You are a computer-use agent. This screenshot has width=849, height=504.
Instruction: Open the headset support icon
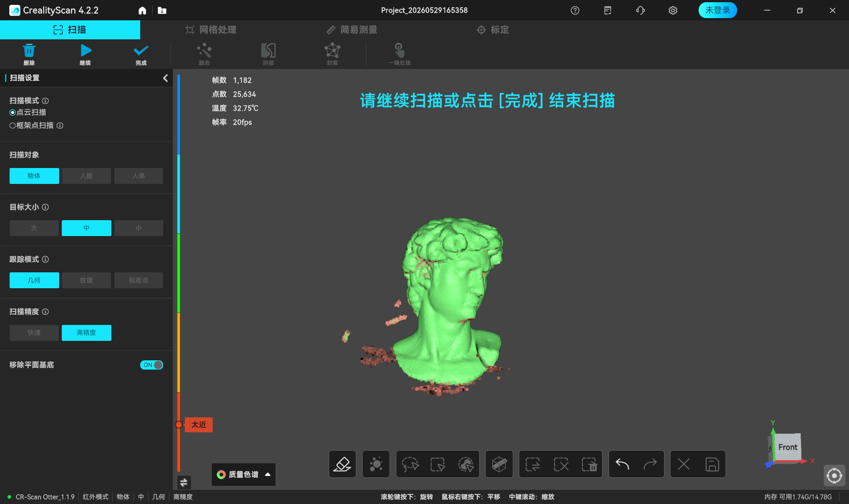[640, 10]
